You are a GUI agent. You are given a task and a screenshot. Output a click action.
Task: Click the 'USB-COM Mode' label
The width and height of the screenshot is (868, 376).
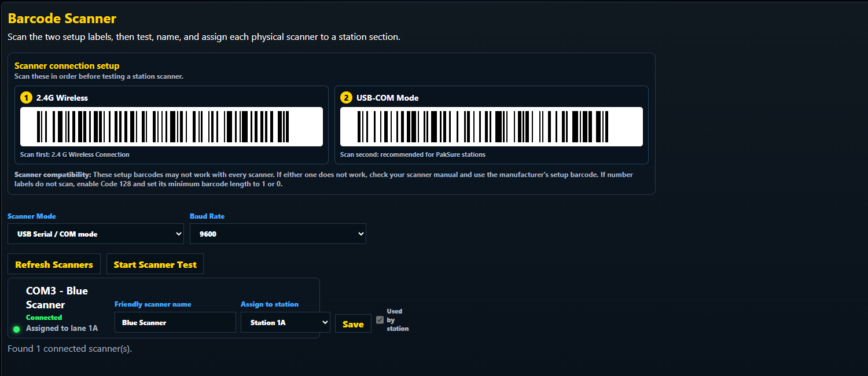pos(387,98)
